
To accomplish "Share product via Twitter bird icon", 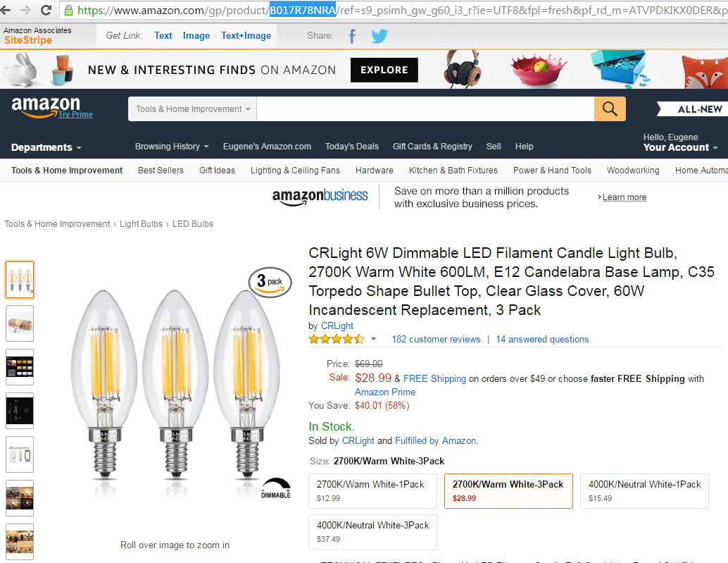I will [379, 36].
